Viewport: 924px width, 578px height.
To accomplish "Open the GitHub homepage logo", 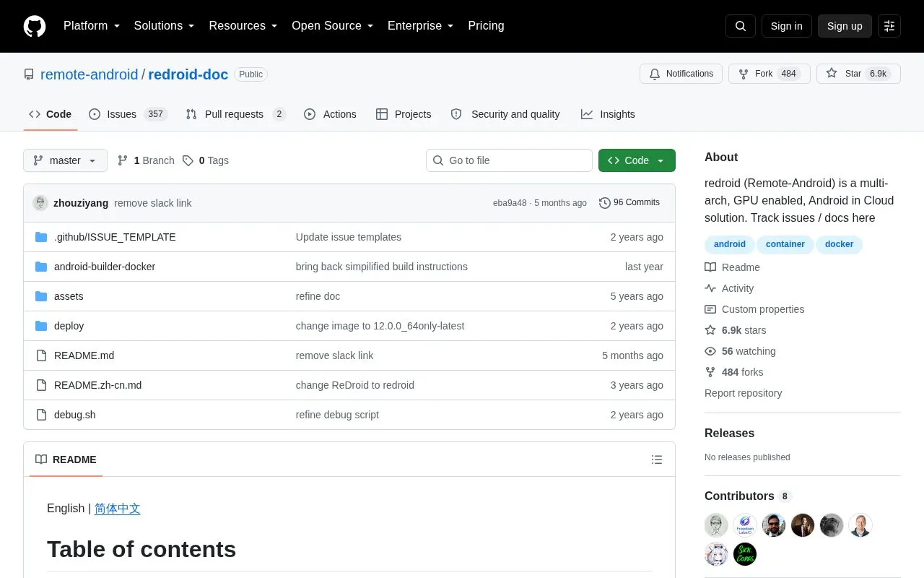I will point(35,26).
